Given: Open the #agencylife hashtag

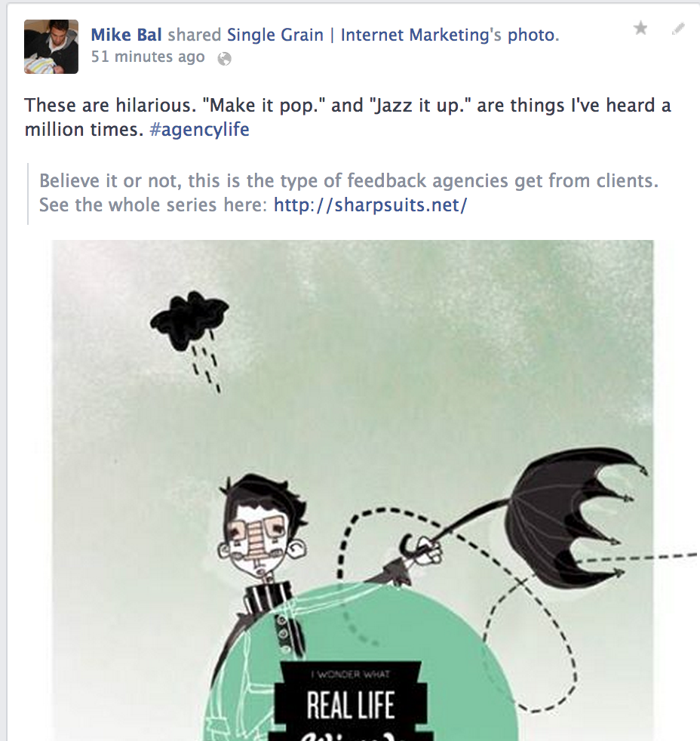Looking at the screenshot, I should click(x=199, y=130).
